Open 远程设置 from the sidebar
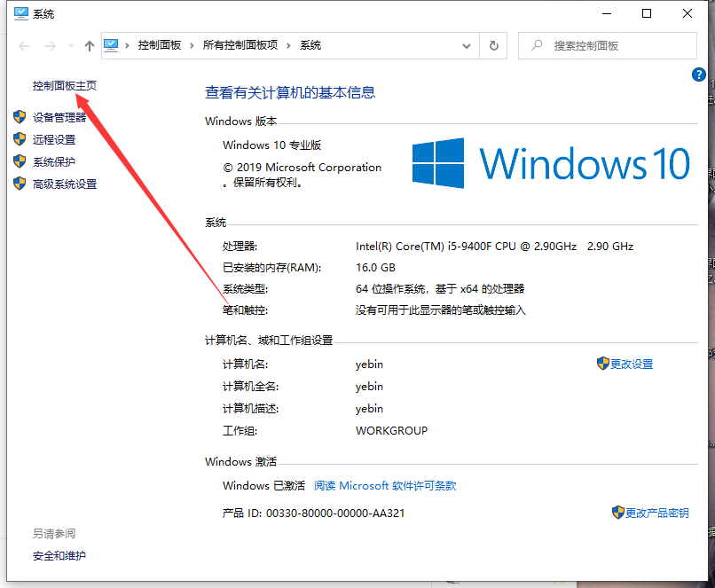The image size is (715, 588). [x=54, y=139]
